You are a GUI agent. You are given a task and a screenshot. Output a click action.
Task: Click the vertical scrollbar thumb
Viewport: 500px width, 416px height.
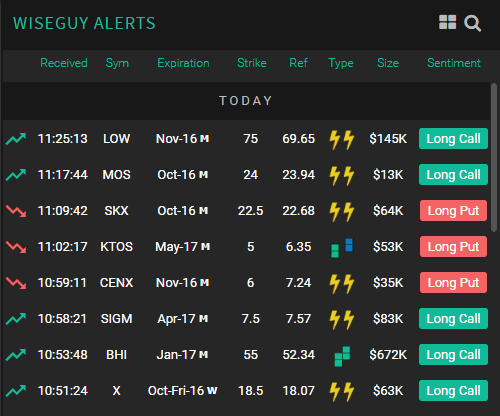(x=494, y=157)
